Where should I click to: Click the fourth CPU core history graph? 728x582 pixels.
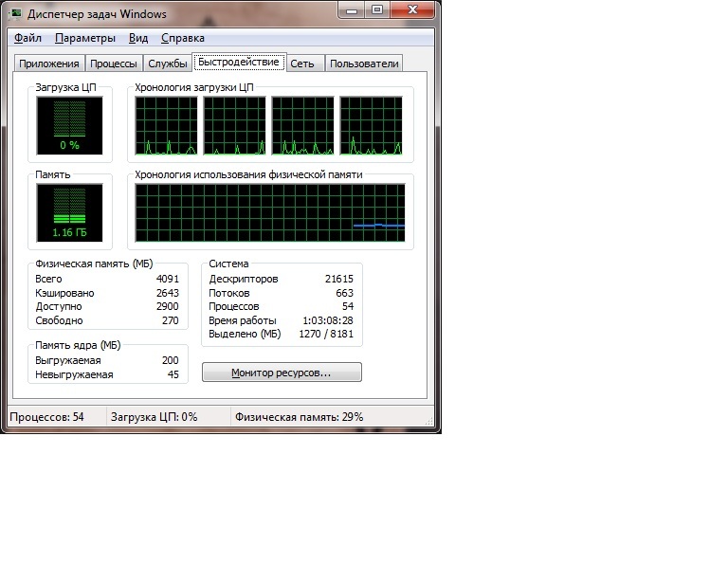pyautogui.click(x=371, y=126)
